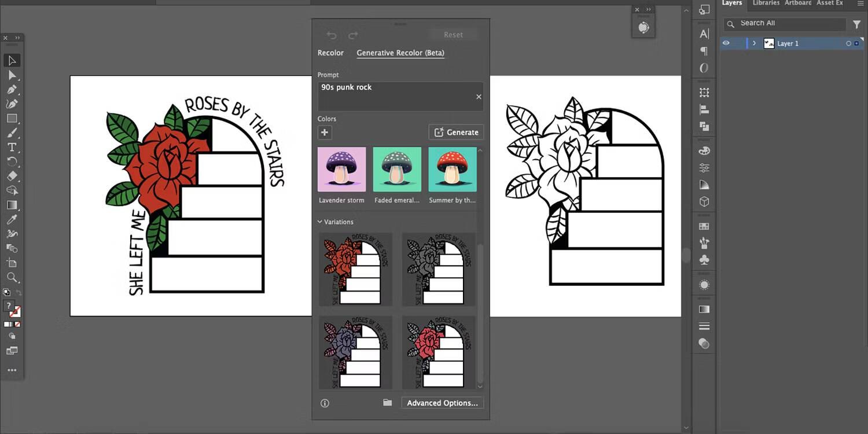This screenshot has width=868, height=434.
Task: Open Advanced Options
Action: click(442, 402)
